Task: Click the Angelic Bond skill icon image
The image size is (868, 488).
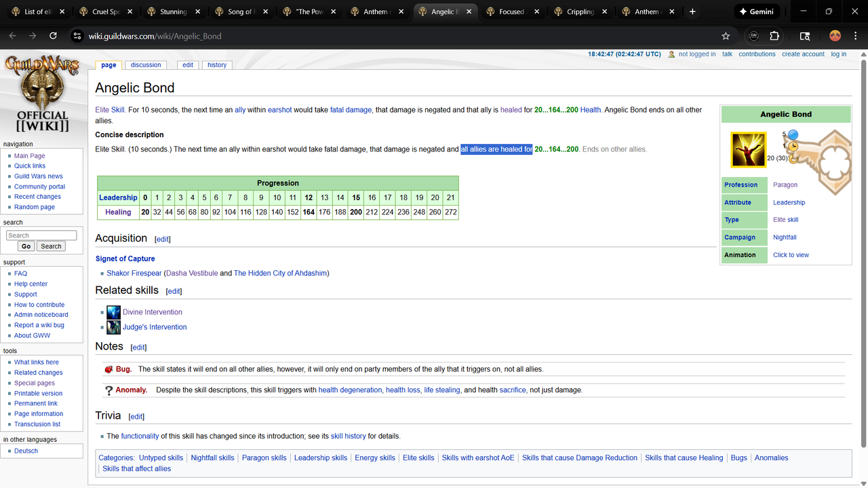Action: tap(748, 149)
